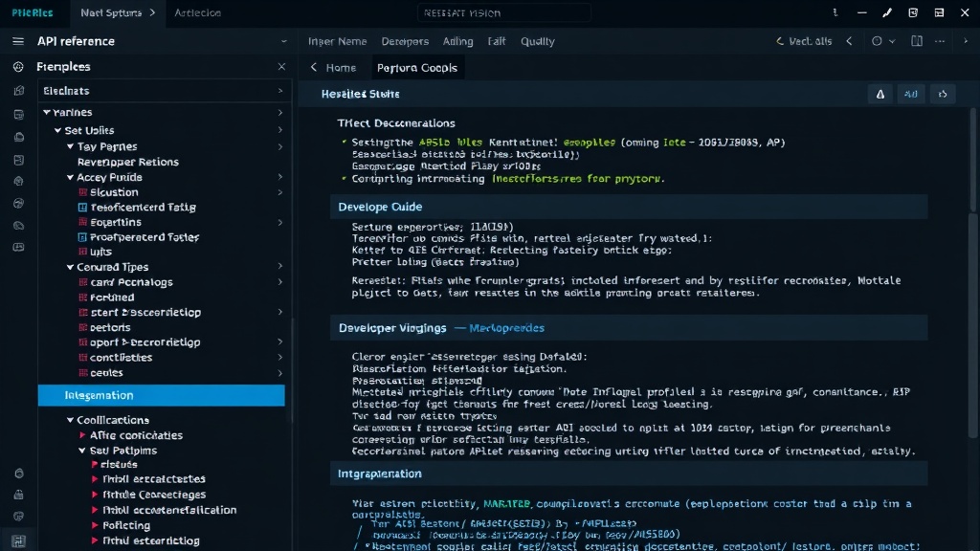Collapse the Set Uolils tree node
This screenshot has height=551, width=980.
click(x=58, y=130)
